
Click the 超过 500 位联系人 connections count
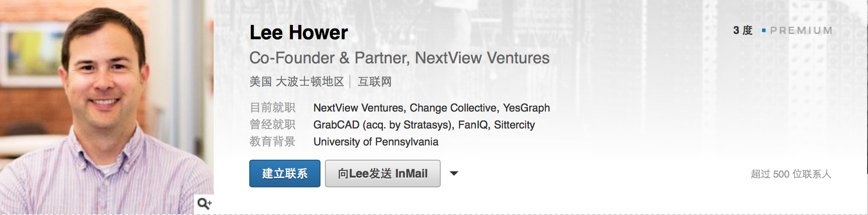click(791, 174)
